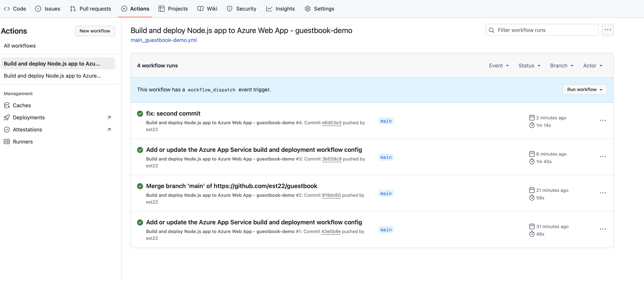Click the Caches database icon

[x=7, y=105]
